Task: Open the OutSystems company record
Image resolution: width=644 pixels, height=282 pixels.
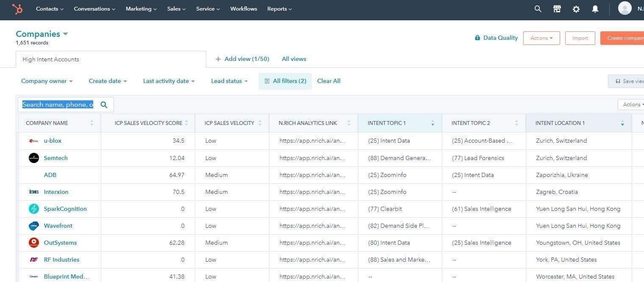Action: coord(60,243)
